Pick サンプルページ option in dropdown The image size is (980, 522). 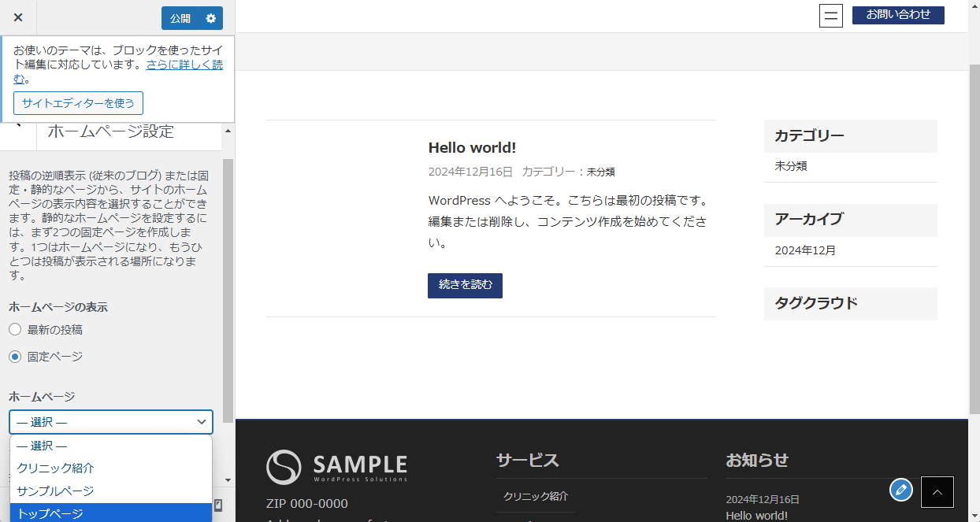(111, 491)
